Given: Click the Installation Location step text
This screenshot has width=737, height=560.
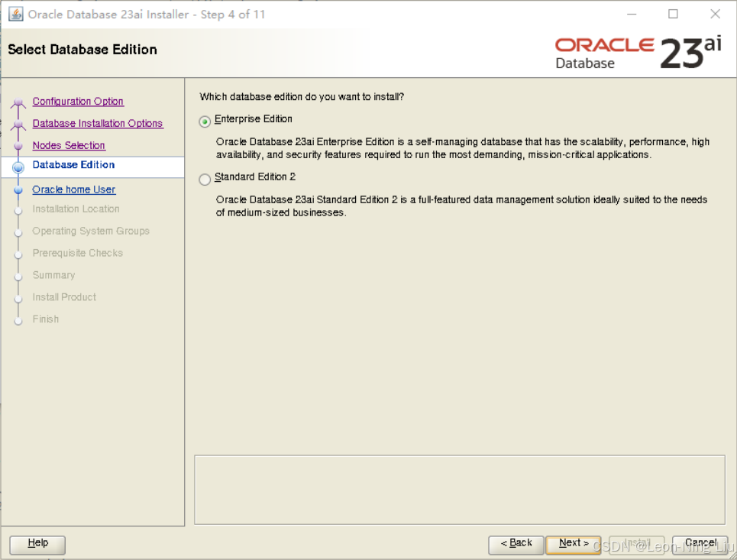Looking at the screenshot, I should (76, 209).
